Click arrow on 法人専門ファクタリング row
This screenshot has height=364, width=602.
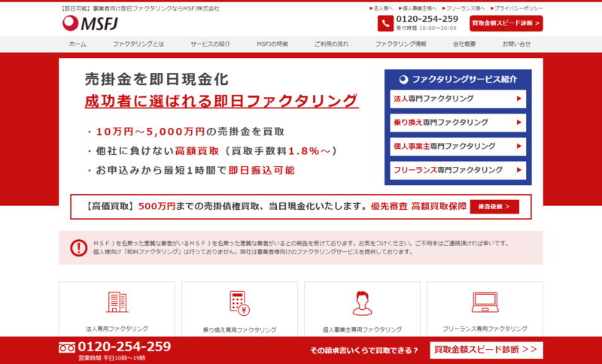tap(518, 99)
